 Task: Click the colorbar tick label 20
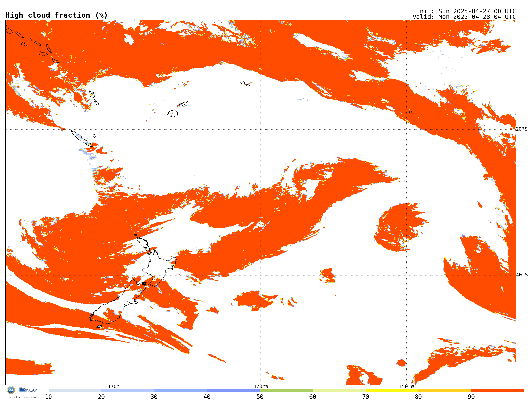point(101,397)
